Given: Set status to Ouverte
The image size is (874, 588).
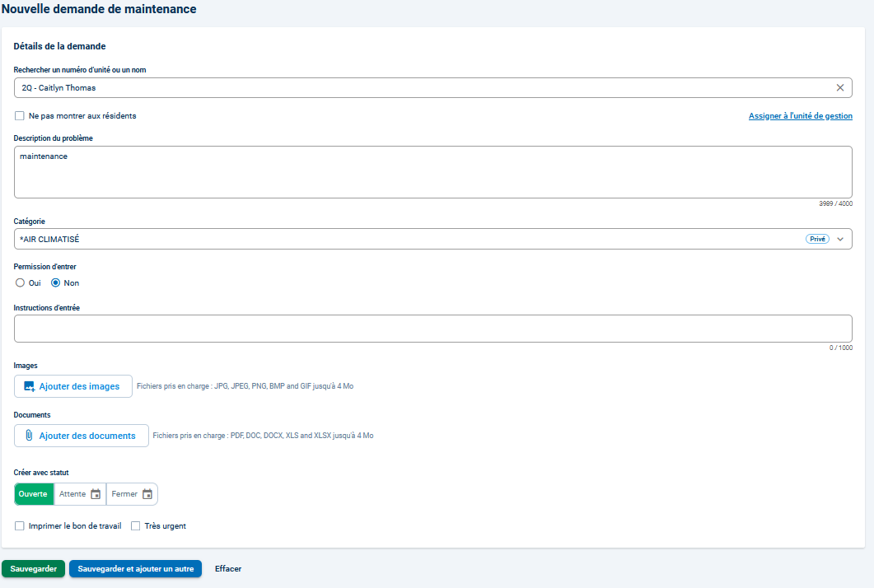Looking at the screenshot, I should click(34, 494).
